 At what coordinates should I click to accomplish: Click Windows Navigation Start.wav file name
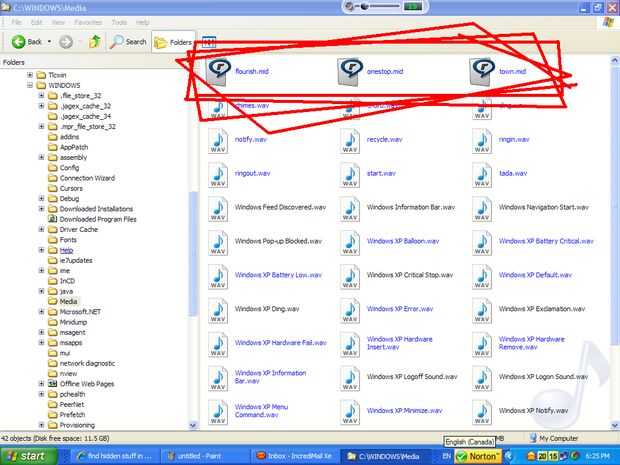coord(544,207)
